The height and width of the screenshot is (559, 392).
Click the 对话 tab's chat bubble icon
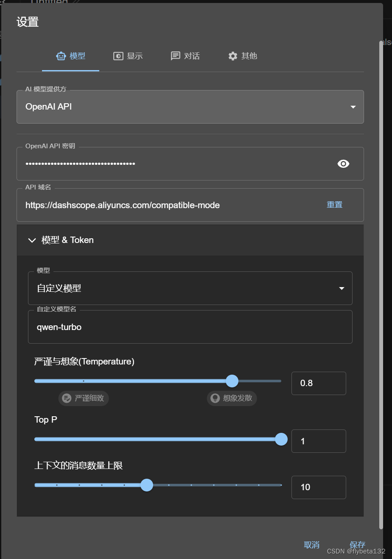176,56
